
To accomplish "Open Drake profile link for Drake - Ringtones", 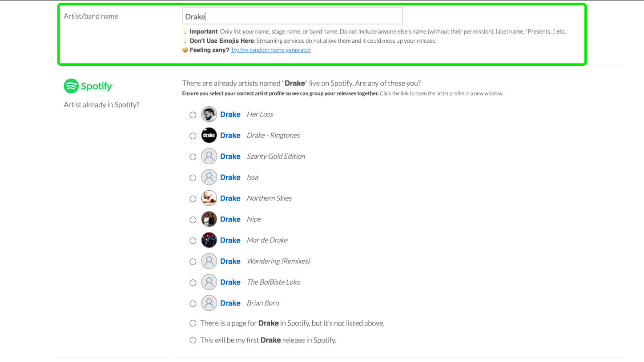I will (x=230, y=135).
